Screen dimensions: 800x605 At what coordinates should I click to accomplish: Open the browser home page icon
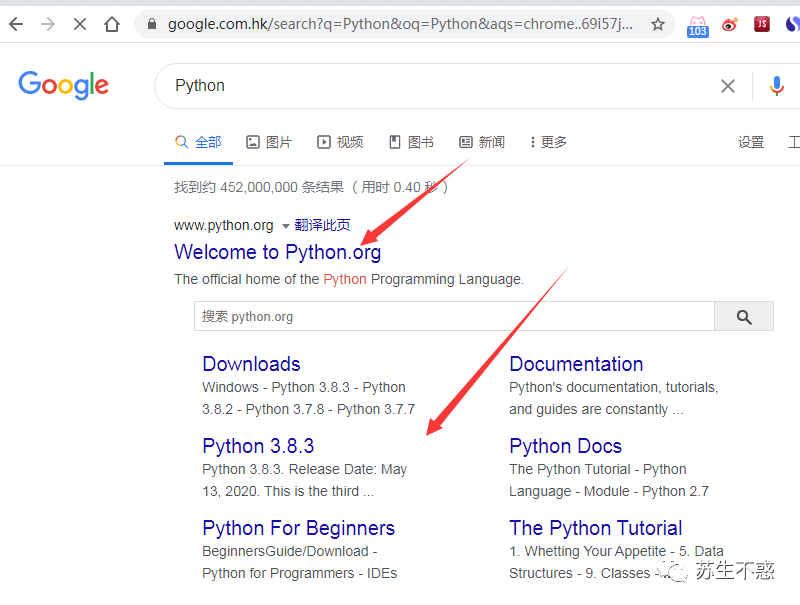pyautogui.click(x=112, y=24)
